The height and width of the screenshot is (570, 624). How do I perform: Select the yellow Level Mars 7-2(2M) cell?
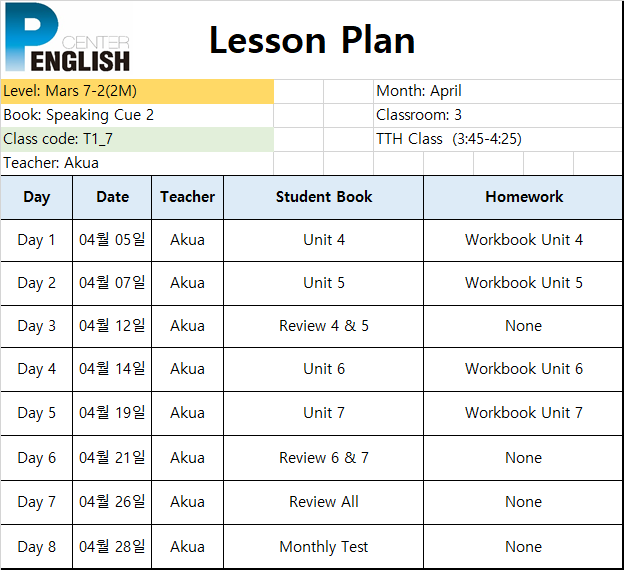tap(137, 92)
